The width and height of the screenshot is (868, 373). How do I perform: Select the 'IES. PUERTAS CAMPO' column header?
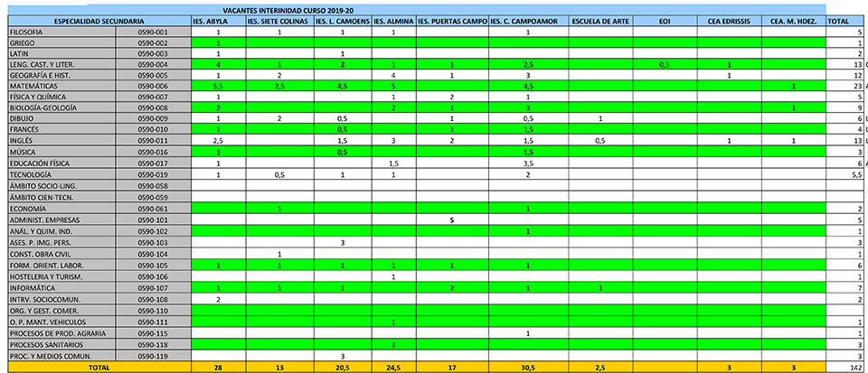click(452, 22)
